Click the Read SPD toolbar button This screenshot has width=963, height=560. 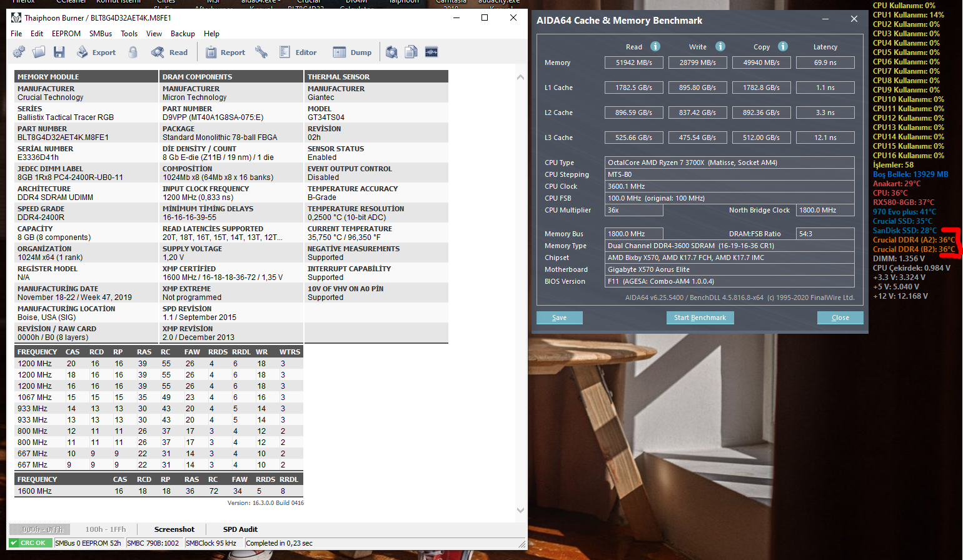(169, 52)
